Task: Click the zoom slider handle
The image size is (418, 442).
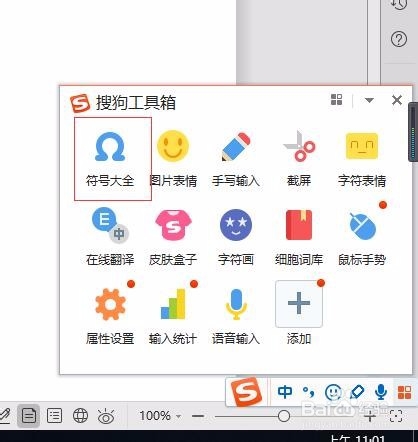Action: [284, 416]
